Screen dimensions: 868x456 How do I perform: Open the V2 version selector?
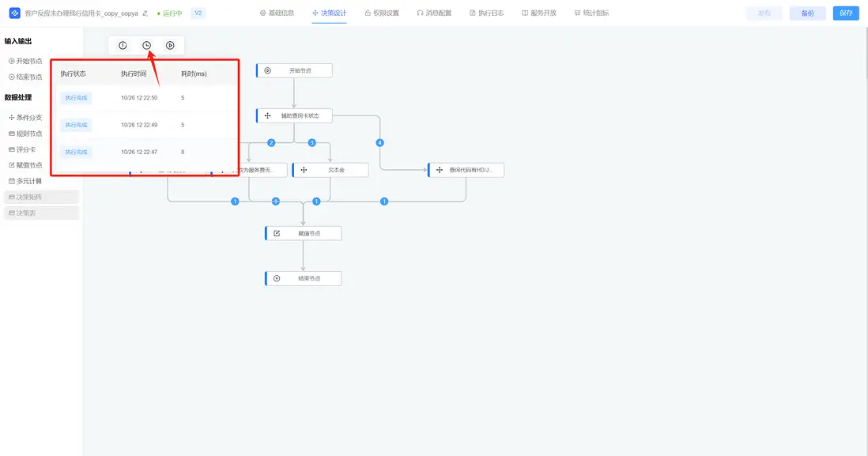[198, 13]
